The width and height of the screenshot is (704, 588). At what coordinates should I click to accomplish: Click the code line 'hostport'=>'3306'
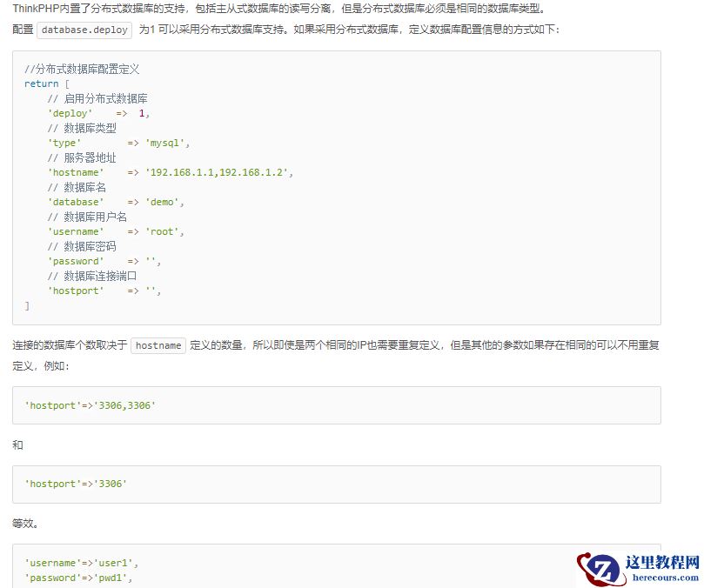pos(76,484)
